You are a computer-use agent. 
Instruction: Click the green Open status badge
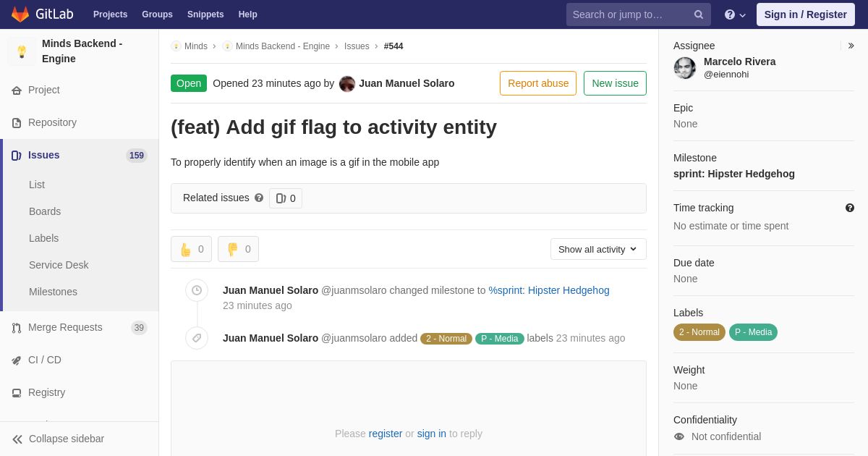(189, 83)
